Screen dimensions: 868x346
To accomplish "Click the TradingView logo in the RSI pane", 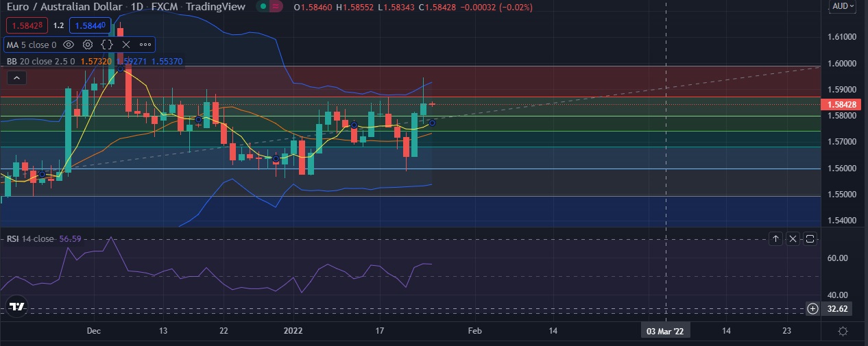I will [17, 307].
